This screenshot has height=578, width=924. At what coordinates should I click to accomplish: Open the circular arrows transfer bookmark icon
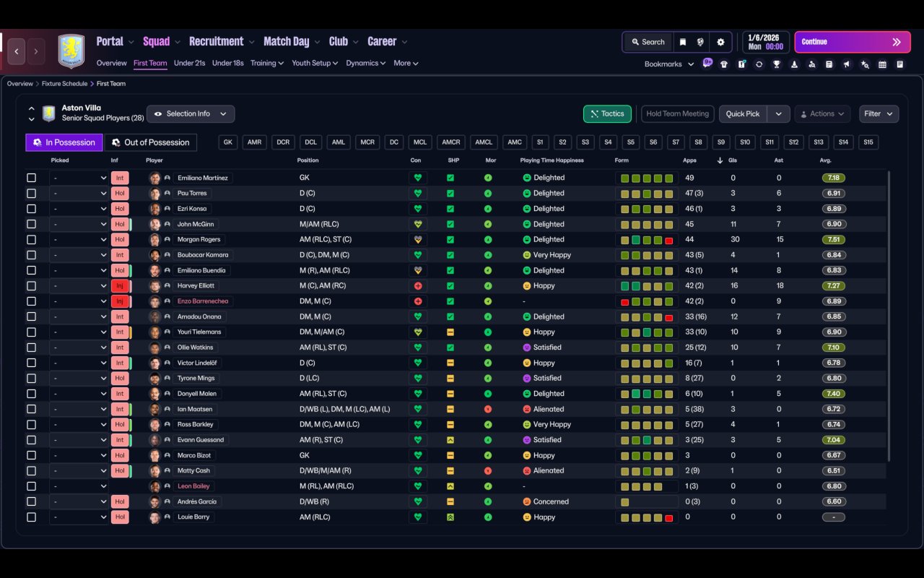click(x=759, y=64)
